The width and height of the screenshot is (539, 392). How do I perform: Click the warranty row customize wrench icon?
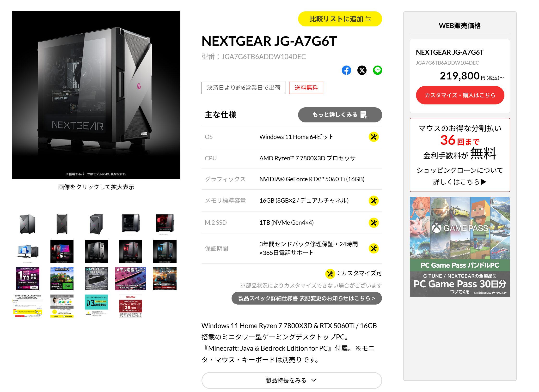(x=374, y=248)
